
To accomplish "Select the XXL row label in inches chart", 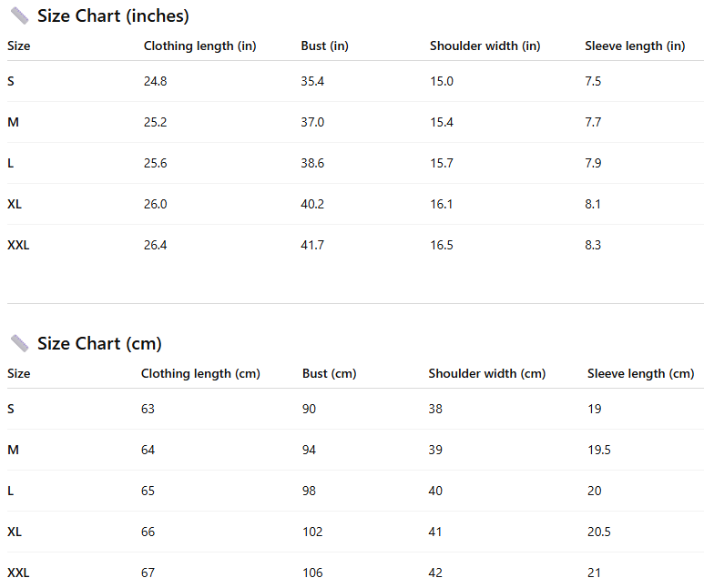I will pyautogui.click(x=18, y=245).
